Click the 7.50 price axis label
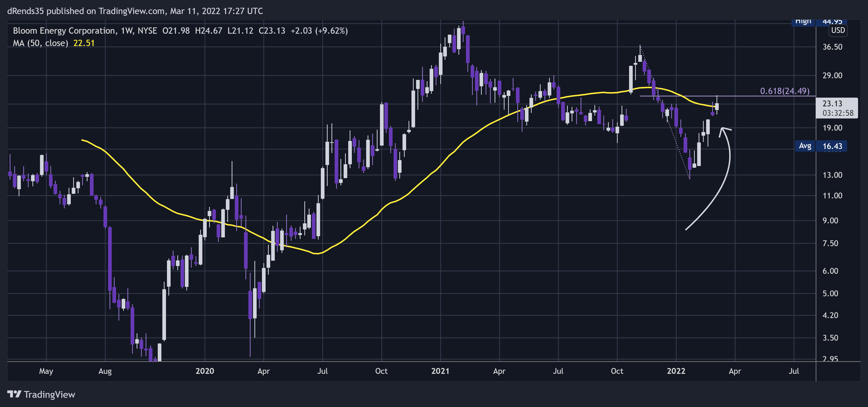Image resolution: width=868 pixels, height=407 pixels. [830, 243]
